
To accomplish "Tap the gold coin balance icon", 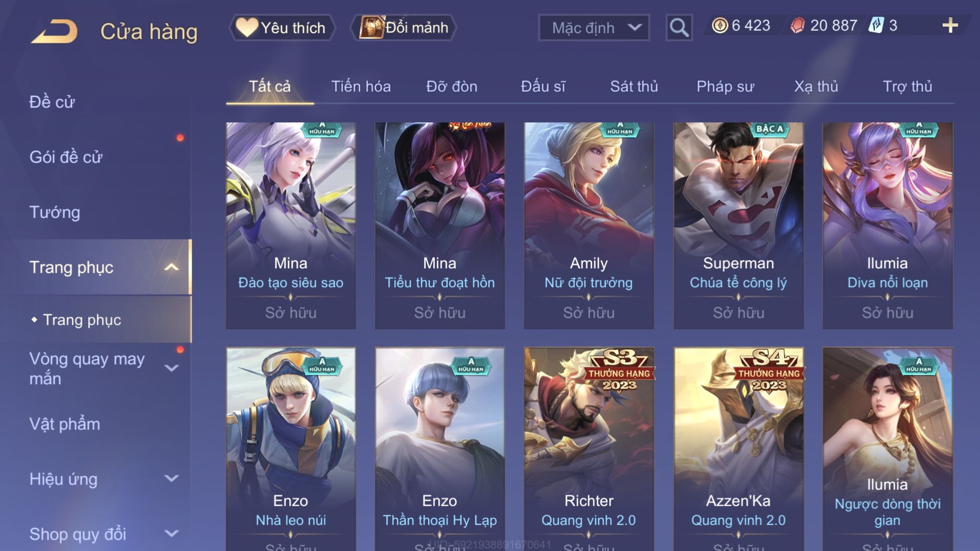I will point(719,25).
